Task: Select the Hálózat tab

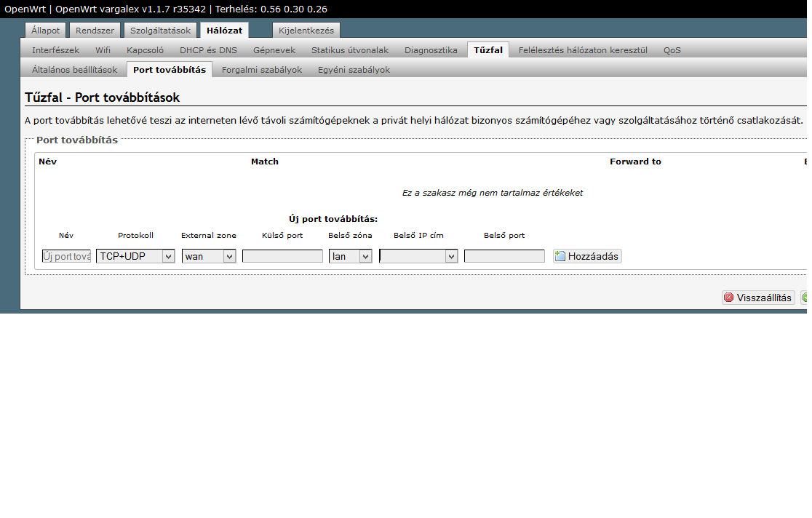Action: [224, 30]
